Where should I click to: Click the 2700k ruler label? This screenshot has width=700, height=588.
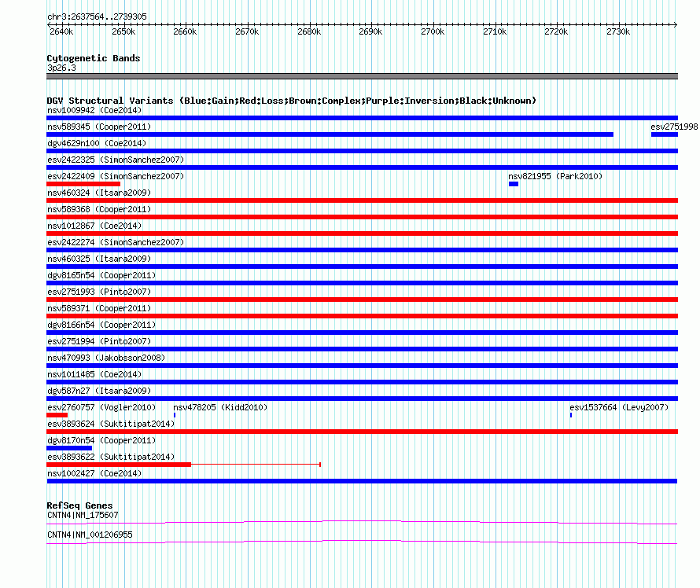433,31
